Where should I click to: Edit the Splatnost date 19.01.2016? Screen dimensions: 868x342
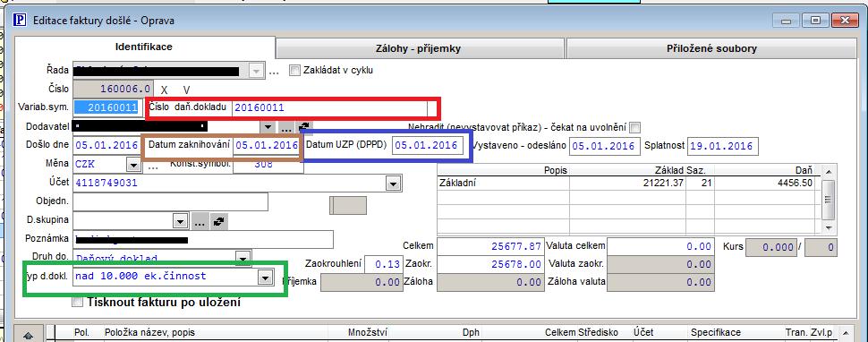click(x=722, y=146)
